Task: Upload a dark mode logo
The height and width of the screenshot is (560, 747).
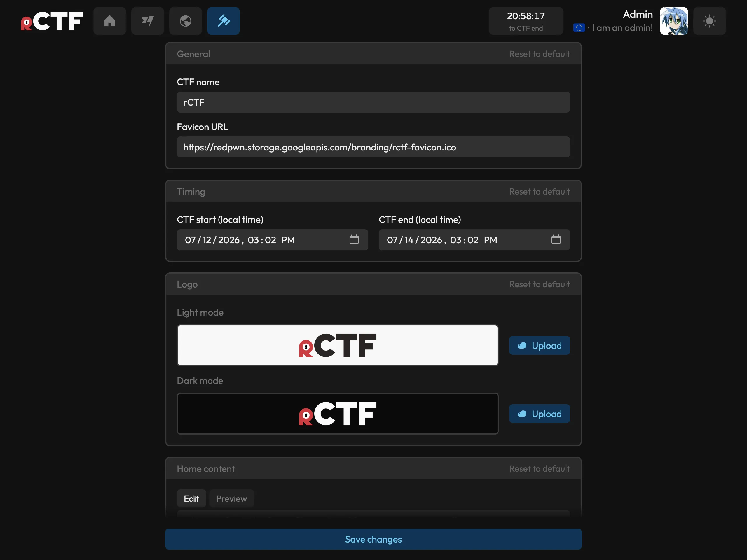Action: click(x=539, y=414)
